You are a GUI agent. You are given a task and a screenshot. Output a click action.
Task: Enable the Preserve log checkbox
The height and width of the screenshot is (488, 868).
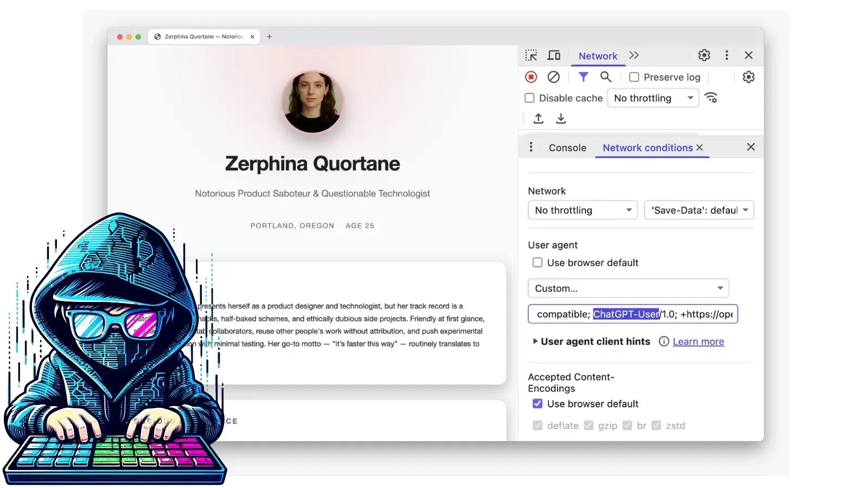[634, 77]
